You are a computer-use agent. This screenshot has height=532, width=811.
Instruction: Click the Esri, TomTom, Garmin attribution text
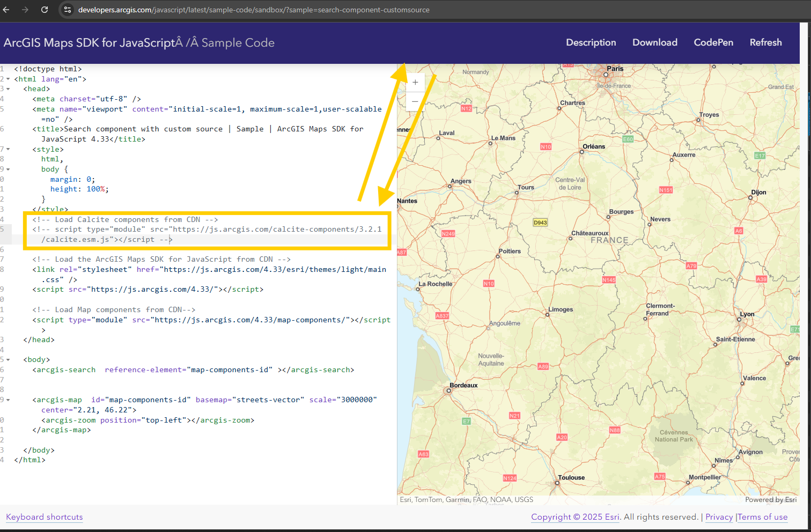point(467,500)
